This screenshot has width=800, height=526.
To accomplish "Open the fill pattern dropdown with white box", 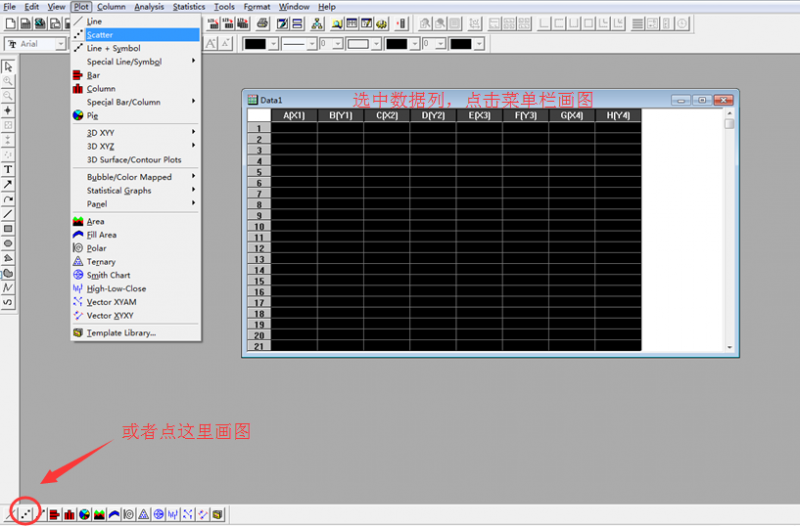I will [376, 44].
